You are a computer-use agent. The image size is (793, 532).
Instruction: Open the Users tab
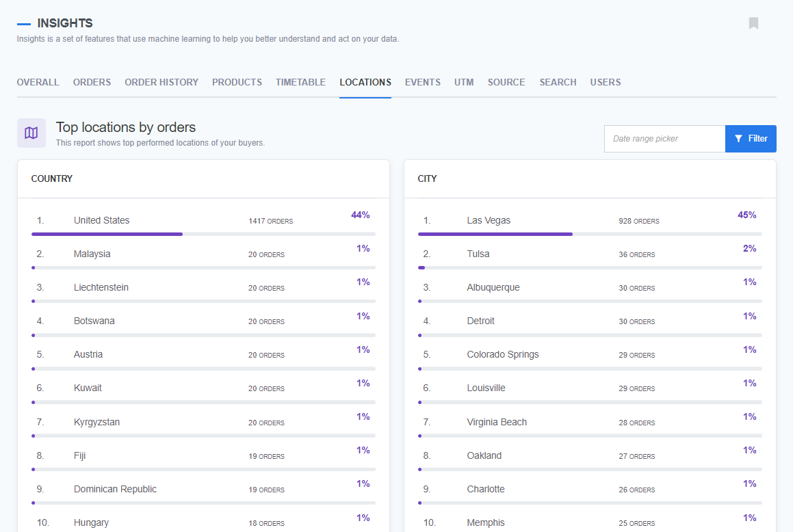[x=606, y=82]
